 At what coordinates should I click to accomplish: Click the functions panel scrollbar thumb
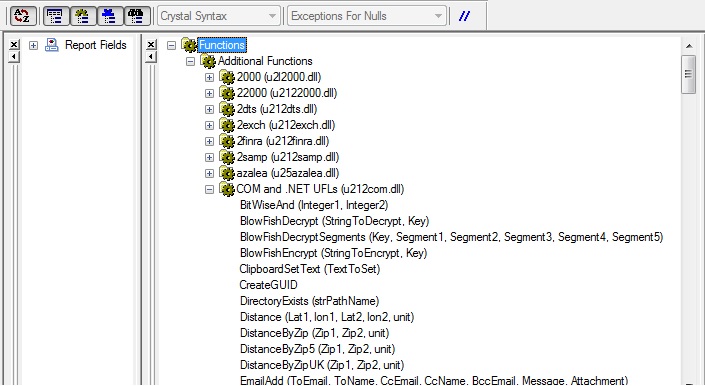[688, 74]
